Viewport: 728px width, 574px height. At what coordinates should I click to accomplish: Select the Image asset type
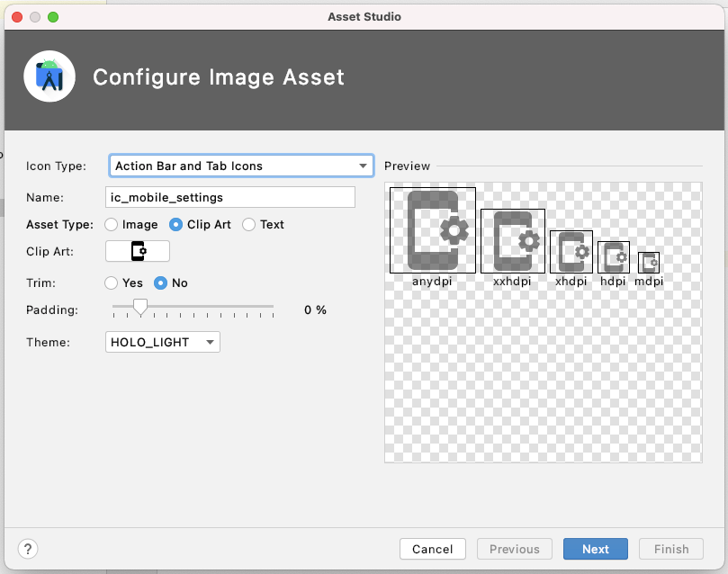pos(112,224)
